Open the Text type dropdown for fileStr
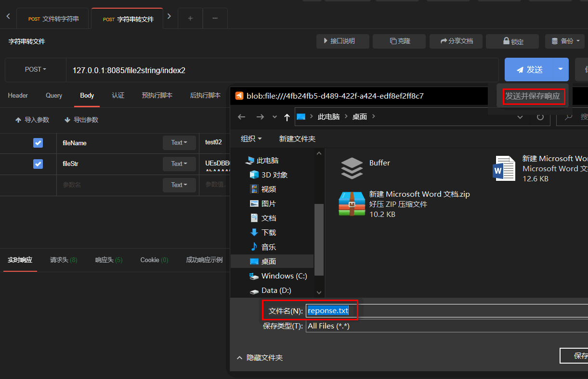The width and height of the screenshot is (588, 379). coord(179,164)
